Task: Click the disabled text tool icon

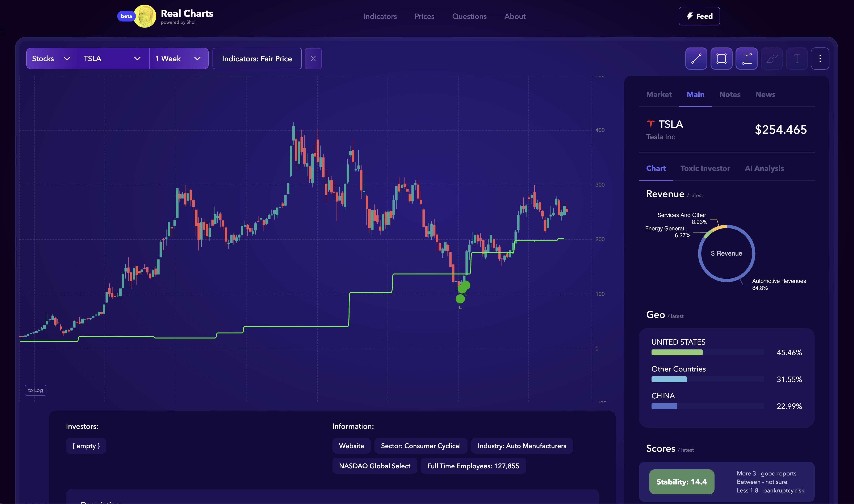Action: pos(797,59)
